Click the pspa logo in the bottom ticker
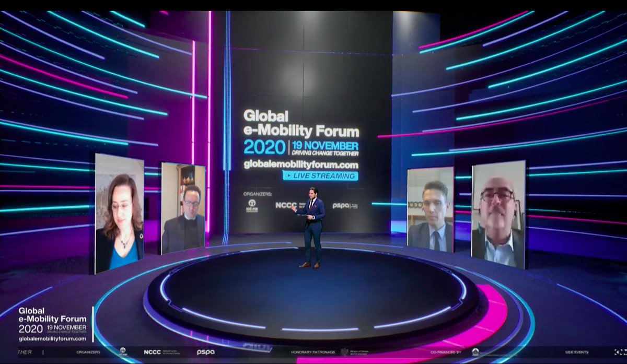This screenshot has width=627, height=364. [x=206, y=352]
